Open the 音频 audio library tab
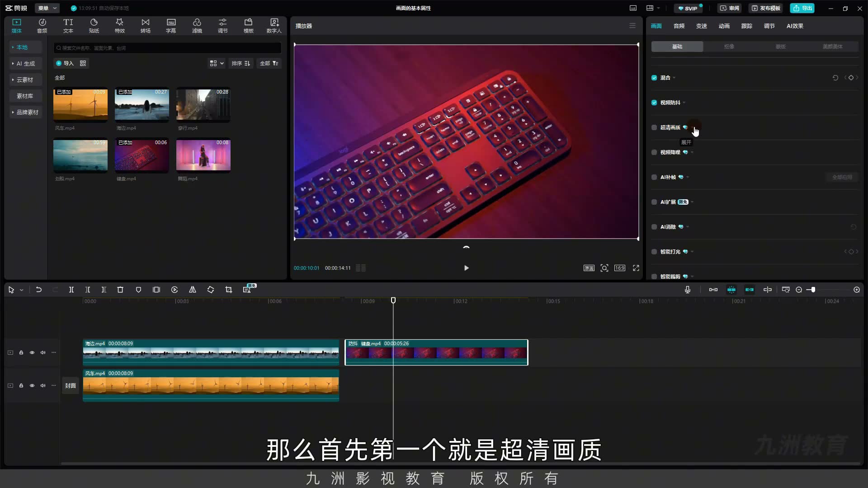The image size is (868, 488). (x=42, y=26)
